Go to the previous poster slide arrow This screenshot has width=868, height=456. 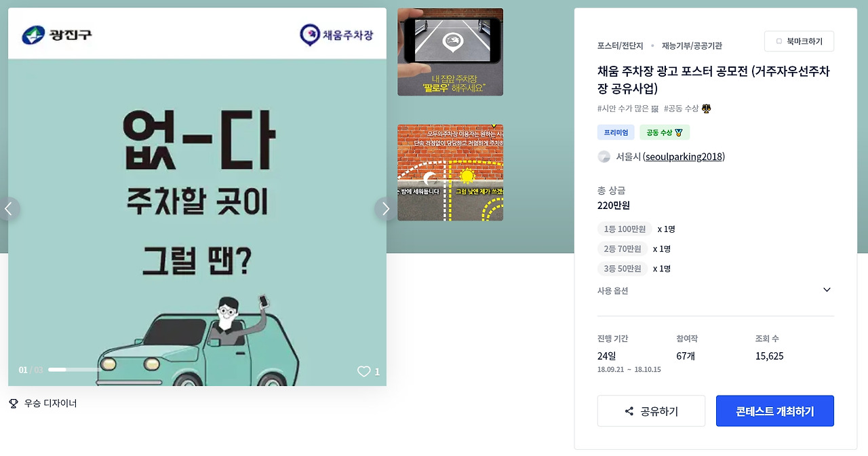click(x=9, y=208)
